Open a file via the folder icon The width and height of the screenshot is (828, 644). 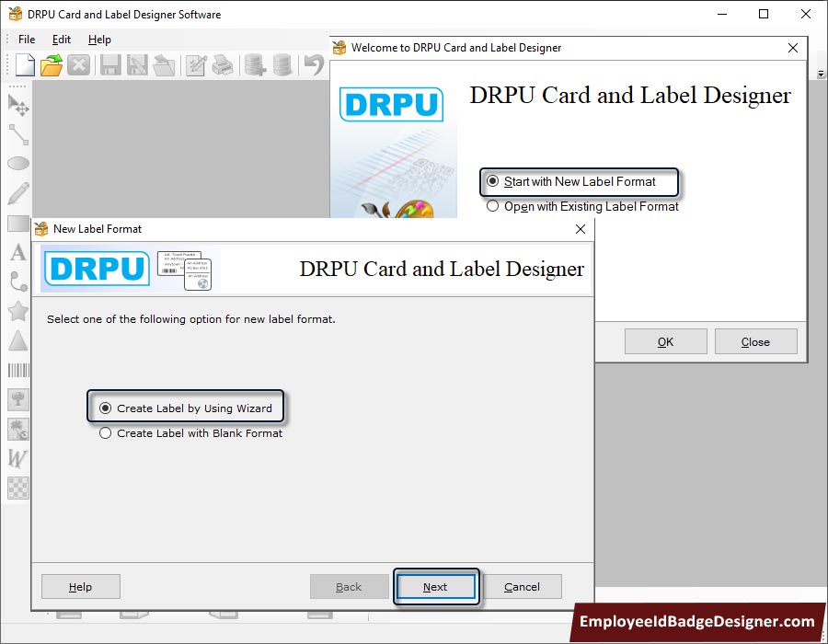click(52, 65)
